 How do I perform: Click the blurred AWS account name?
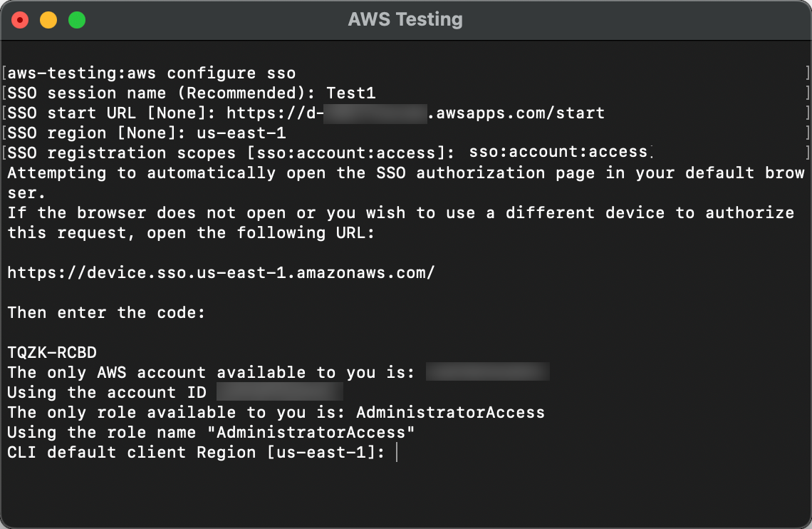[x=488, y=371]
